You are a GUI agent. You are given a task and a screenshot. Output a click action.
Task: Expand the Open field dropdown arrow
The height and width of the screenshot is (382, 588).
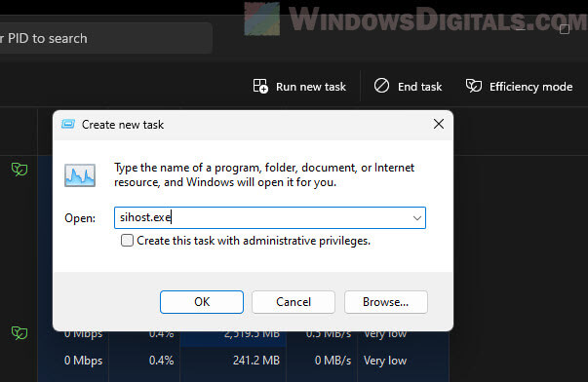(417, 218)
